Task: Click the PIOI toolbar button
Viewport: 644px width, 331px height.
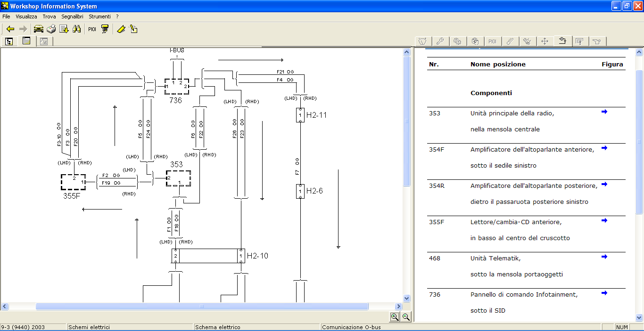Action: point(92,29)
